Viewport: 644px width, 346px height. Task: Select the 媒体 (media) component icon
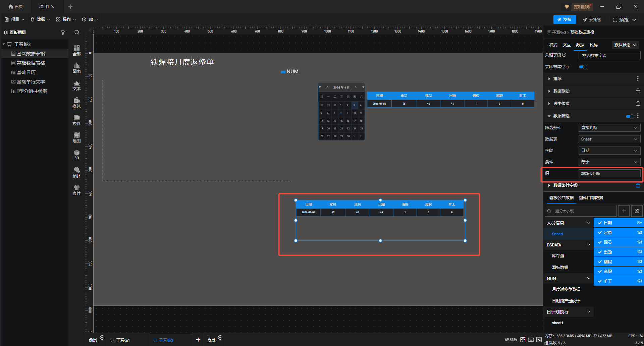(x=76, y=102)
